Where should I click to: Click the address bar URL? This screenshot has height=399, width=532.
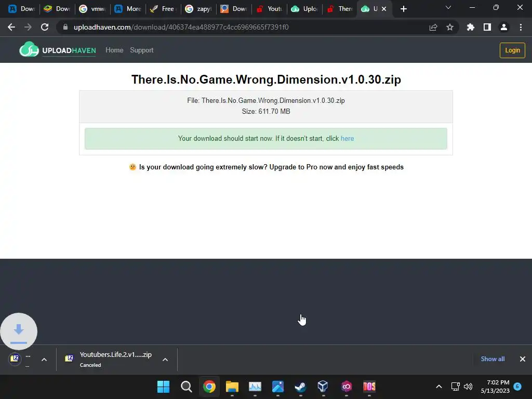point(181,27)
